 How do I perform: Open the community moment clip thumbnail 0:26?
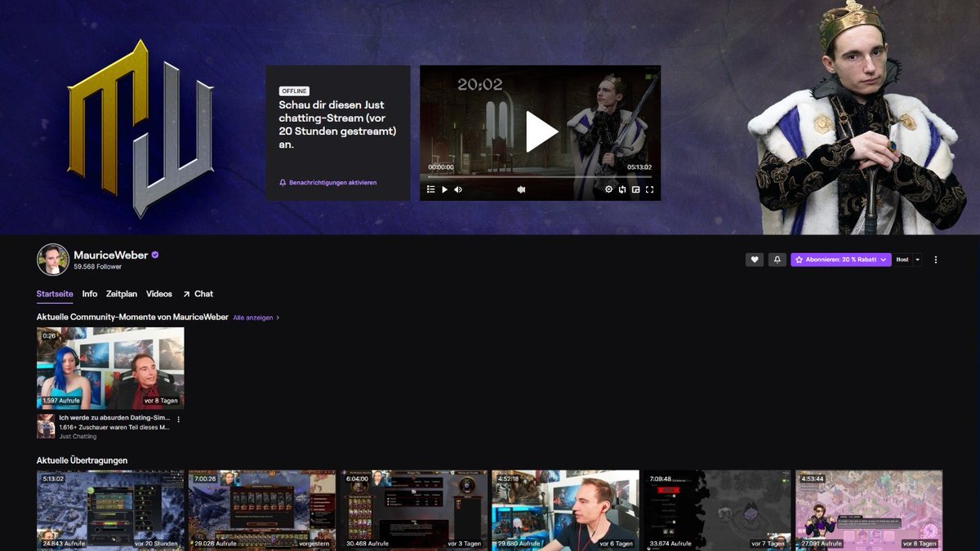tap(110, 367)
